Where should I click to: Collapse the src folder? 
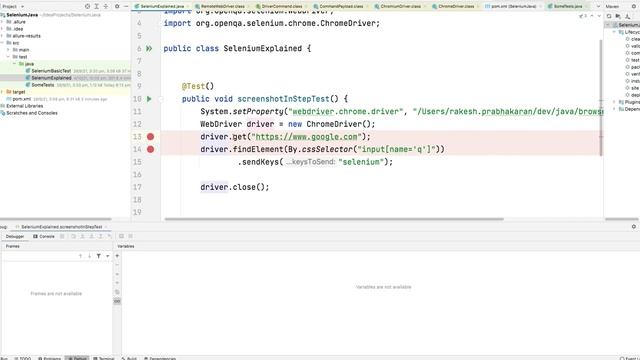click(2, 43)
